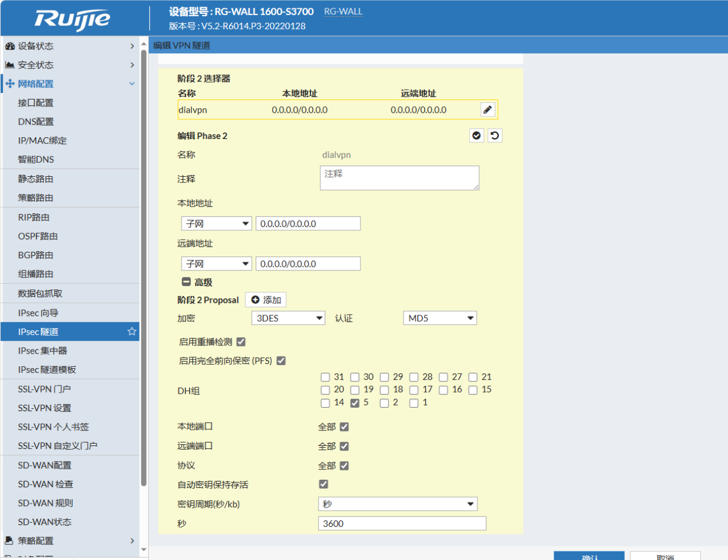Click the 安全状态 chart icon
Screen dimensions: 728x560
10,65
